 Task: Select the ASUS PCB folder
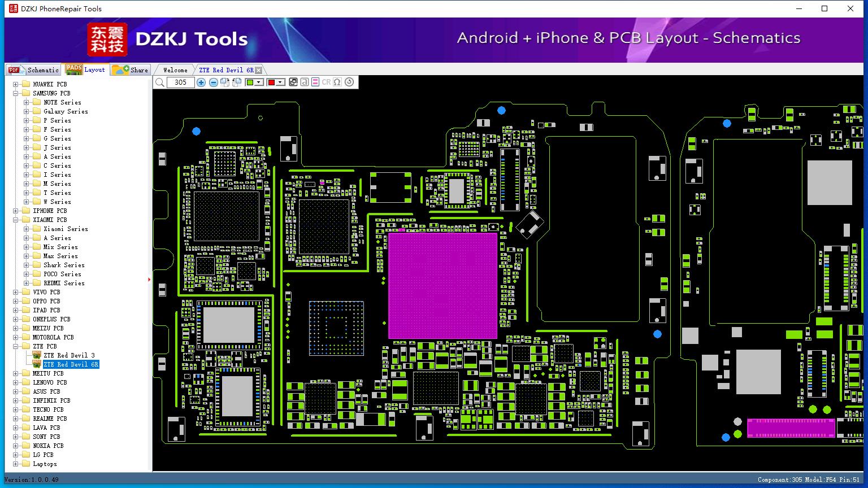tap(46, 391)
